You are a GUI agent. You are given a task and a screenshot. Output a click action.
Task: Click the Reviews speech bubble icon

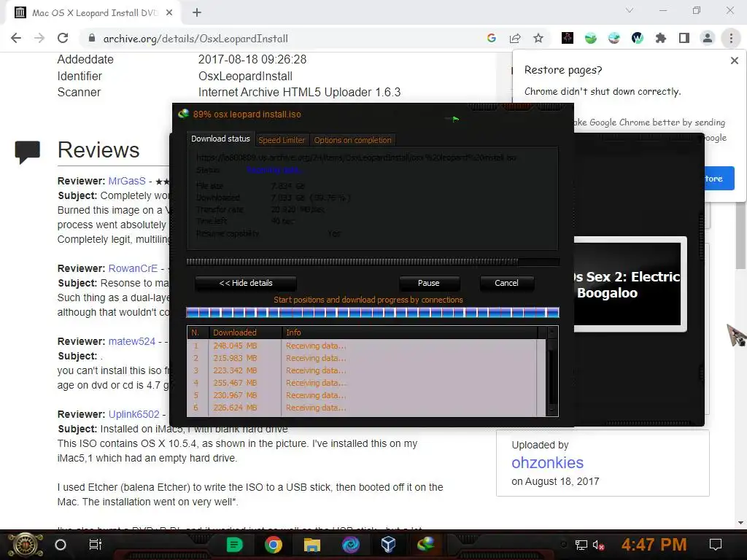(27, 152)
